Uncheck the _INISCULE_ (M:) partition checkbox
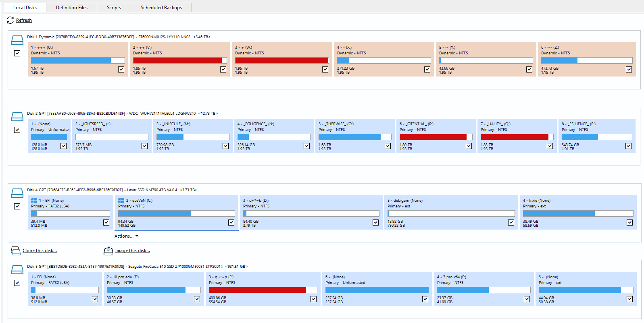The width and height of the screenshot is (644, 323). pos(225,146)
